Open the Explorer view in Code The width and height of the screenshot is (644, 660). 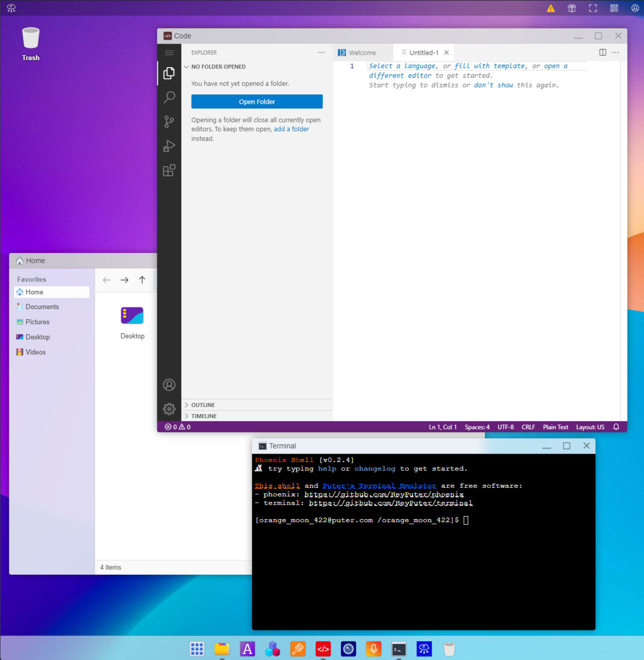point(169,73)
